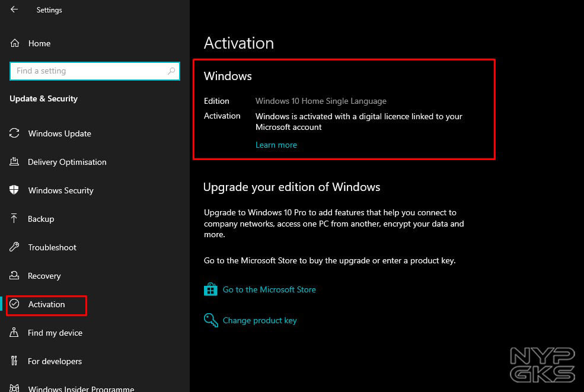
Task: Open Find my device settings
Action: coord(55,333)
